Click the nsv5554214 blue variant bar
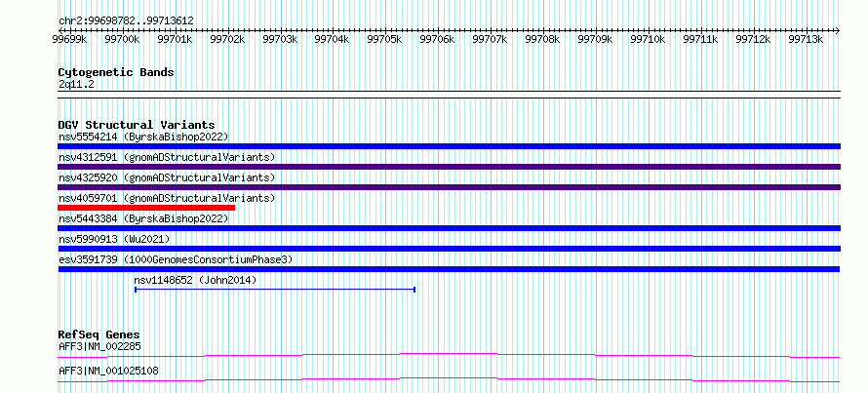This screenshot has width=868, height=393. [449, 146]
